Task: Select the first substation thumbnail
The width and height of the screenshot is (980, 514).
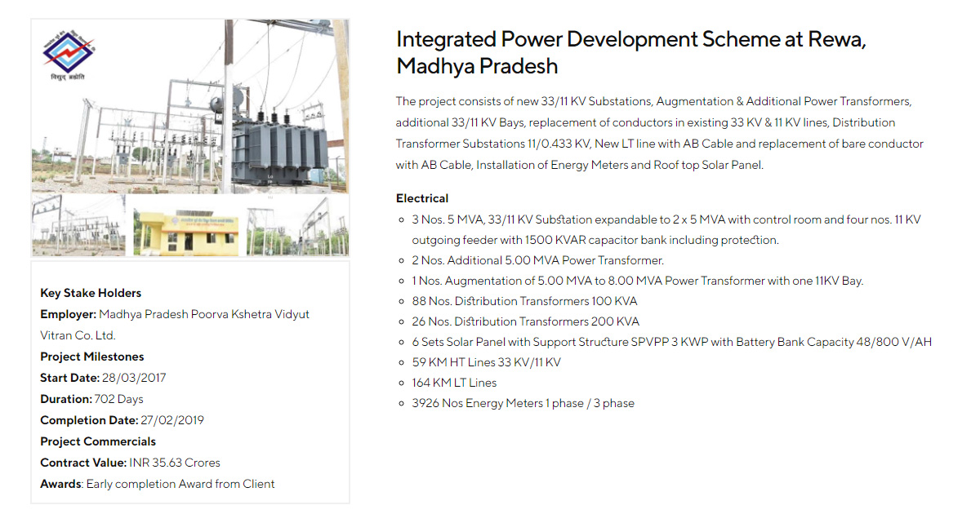Action: [79, 226]
